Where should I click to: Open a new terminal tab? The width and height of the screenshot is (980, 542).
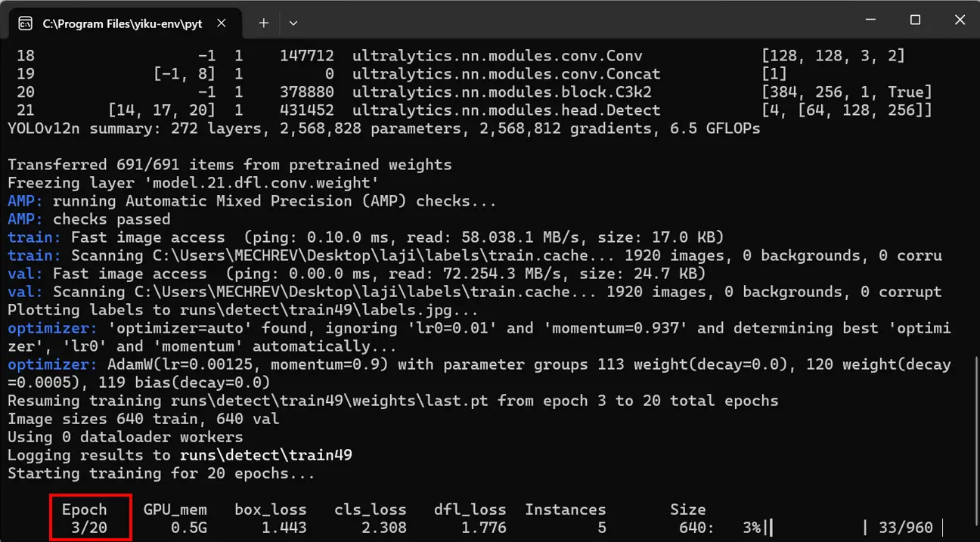point(264,23)
